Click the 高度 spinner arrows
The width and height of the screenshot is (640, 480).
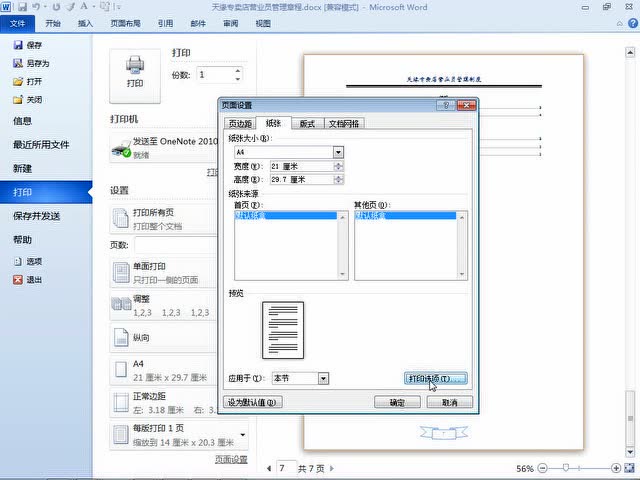tap(338, 180)
